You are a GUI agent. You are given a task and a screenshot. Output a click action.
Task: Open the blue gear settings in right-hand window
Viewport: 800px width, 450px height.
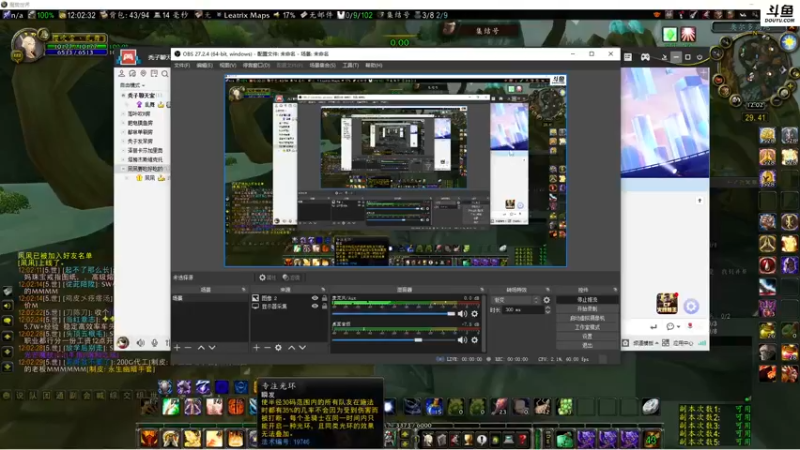[691, 306]
